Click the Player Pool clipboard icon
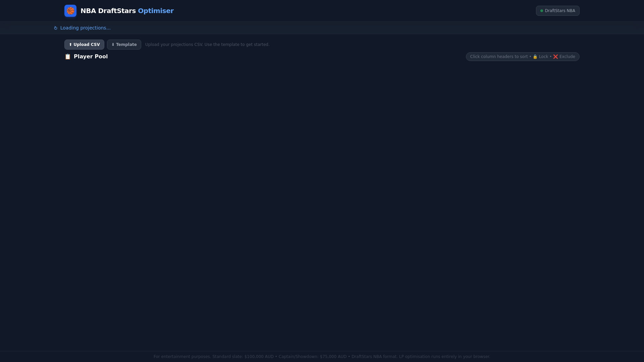 coord(68,57)
